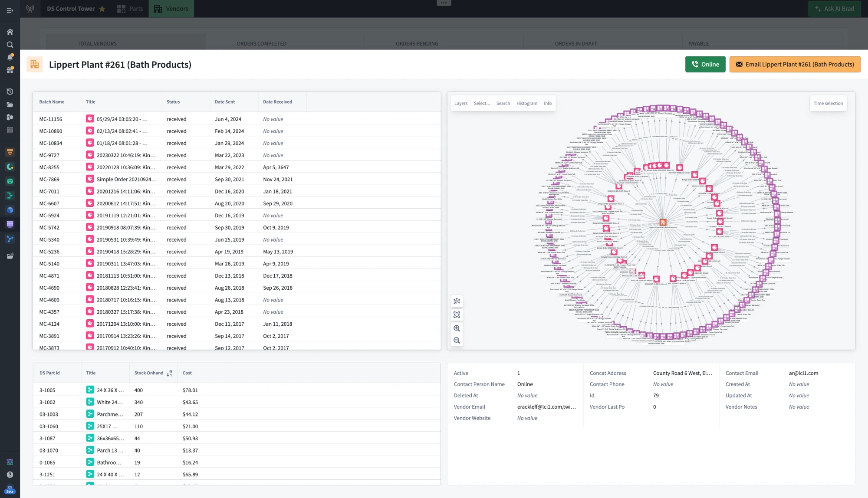The image size is (868, 498).
Task: Zoom in on the graph view
Action: (457, 328)
